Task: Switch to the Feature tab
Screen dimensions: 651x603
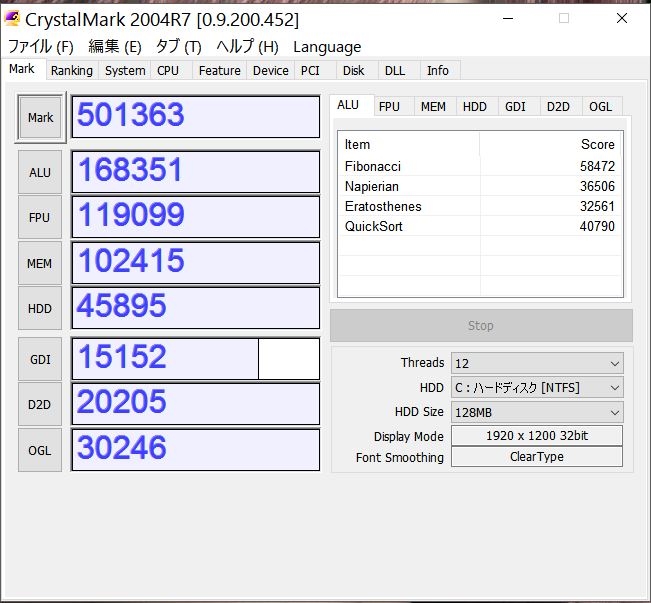Action: pos(220,71)
